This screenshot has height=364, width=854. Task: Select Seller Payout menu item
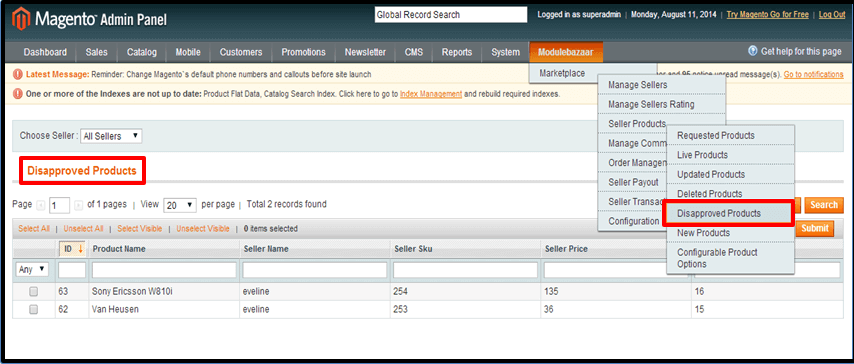click(x=633, y=182)
